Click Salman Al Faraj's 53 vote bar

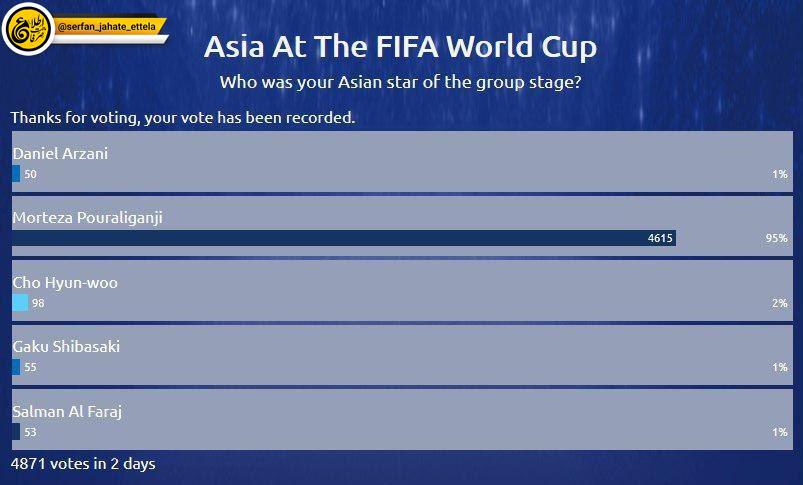tap(16, 432)
